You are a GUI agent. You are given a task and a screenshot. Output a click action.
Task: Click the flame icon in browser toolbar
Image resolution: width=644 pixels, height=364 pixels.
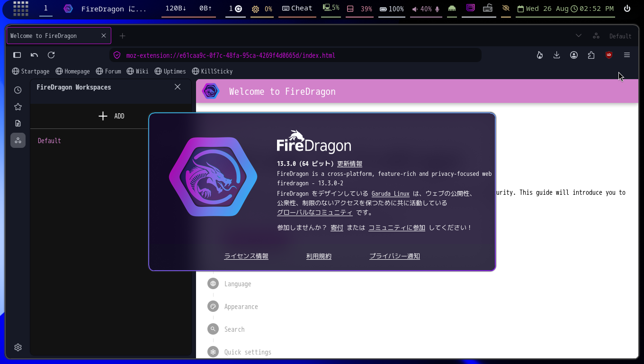(540, 55)
